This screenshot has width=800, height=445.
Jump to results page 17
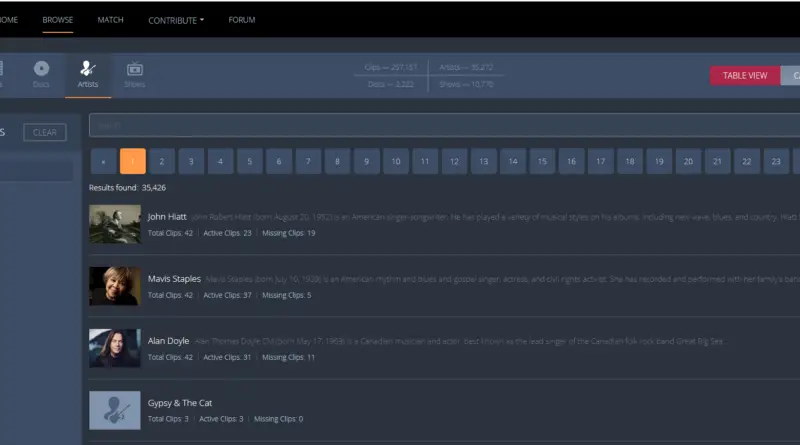pos(601,161)
